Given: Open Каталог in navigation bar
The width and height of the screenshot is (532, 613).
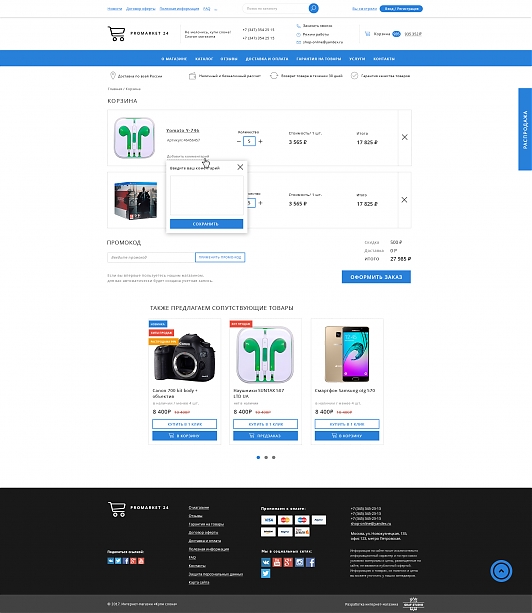Looking at the screenshot, I should [x=204, y=59].
